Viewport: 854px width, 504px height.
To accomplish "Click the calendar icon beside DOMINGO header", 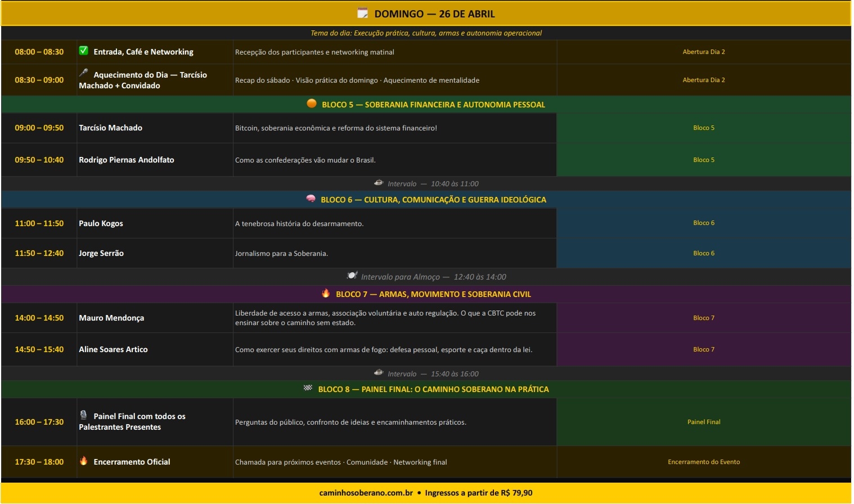I will click(363, 13).
